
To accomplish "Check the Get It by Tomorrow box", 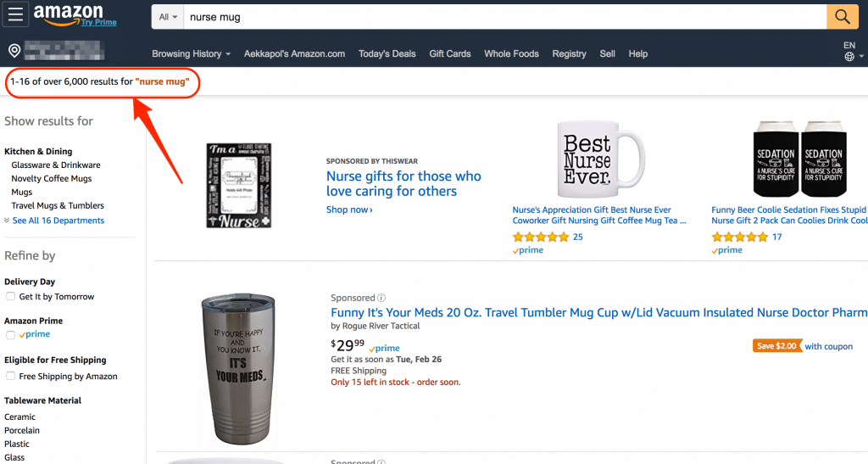I will tap(10, 296).
